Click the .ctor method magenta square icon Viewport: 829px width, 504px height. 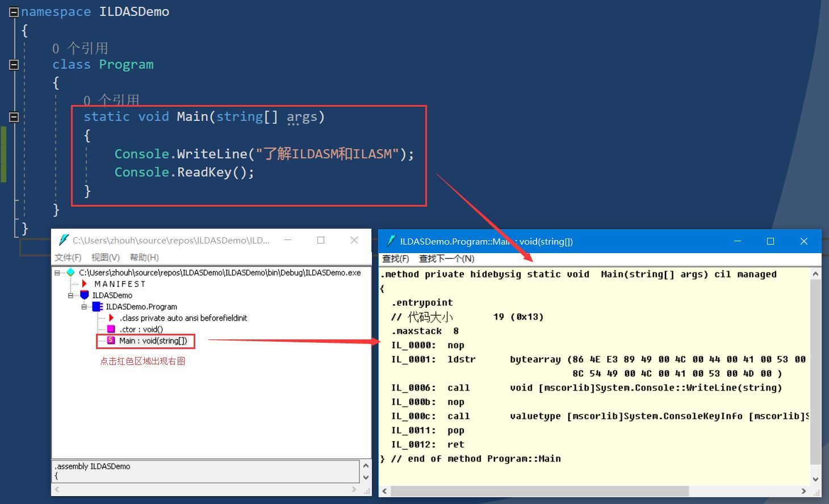pyautogui.click(x=111, y=329)
